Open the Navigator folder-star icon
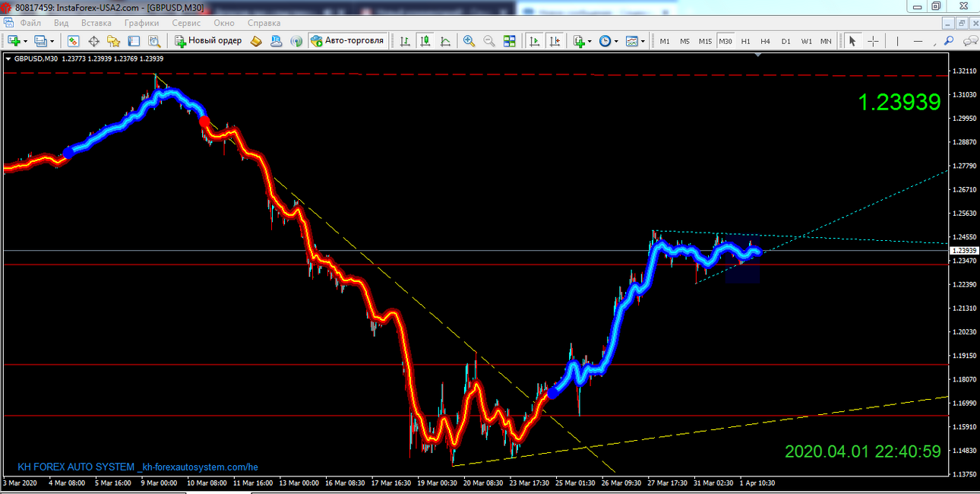The height and width of the screenshot is (494, 980). (114, 41)
